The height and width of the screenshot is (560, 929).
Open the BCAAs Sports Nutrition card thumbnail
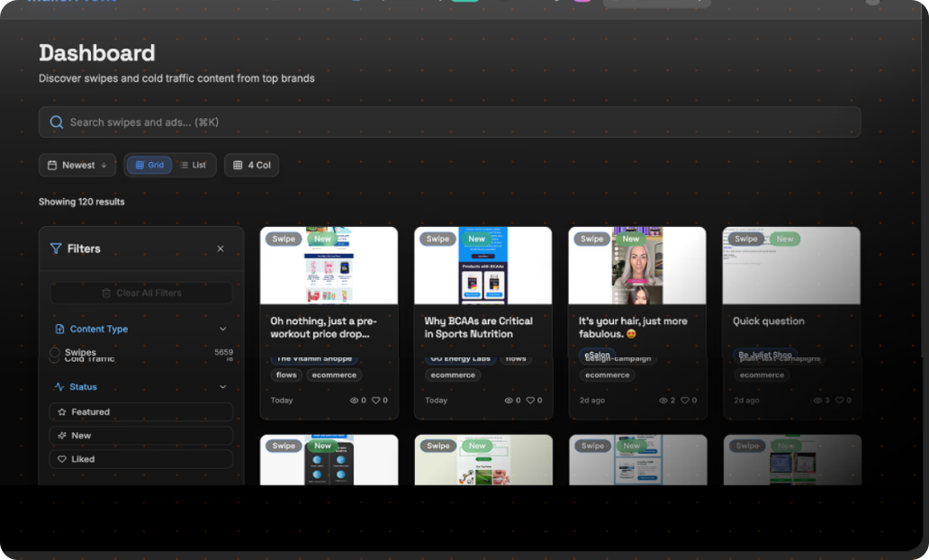[483, 266]
